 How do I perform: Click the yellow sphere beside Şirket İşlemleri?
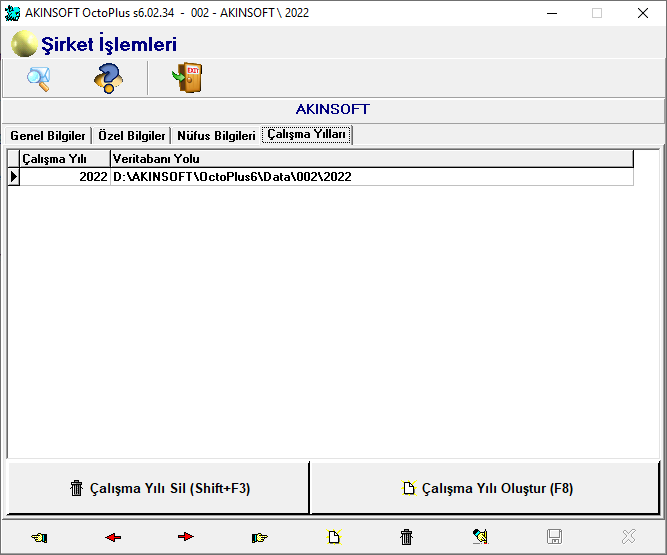pyautogui.click(x=24, y=44)
